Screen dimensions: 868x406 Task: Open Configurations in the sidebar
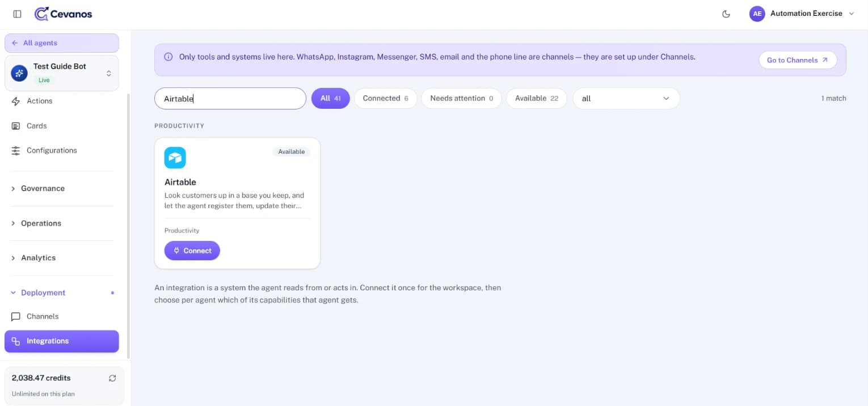pyautogui.click(x=62, y=150)
